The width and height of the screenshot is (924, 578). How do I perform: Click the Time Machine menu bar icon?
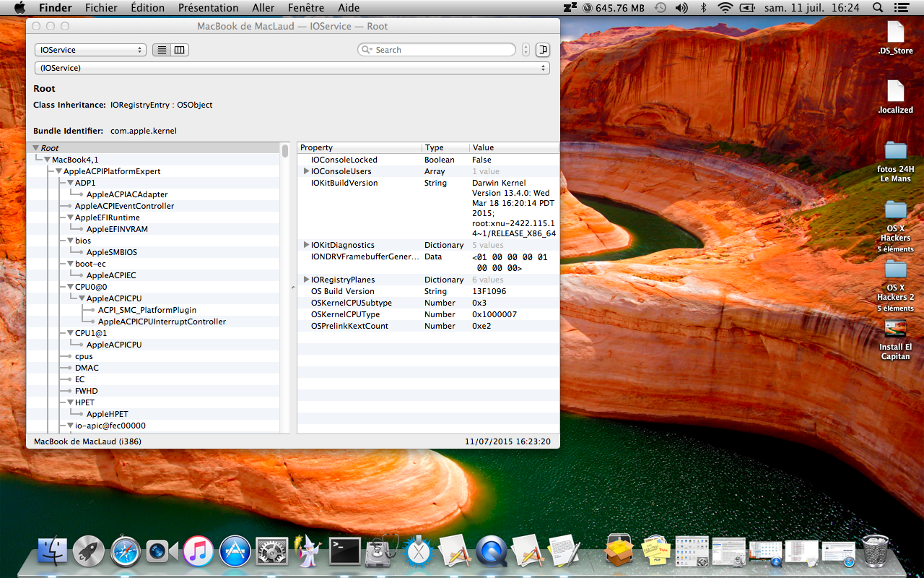coord(660,8)
